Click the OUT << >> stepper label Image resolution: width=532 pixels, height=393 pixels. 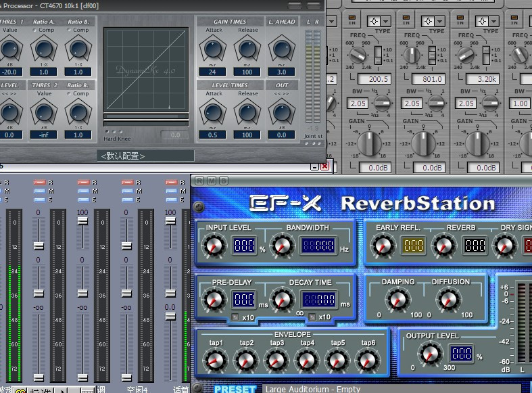click(282, 93)
